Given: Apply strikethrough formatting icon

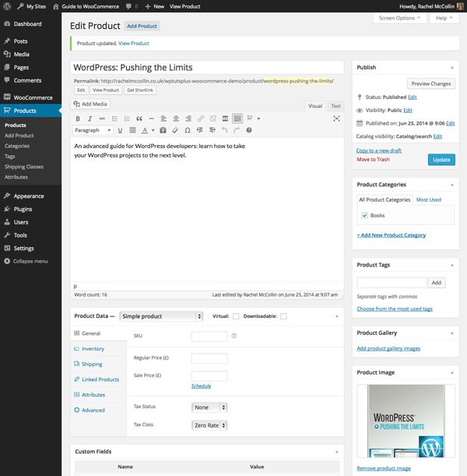Looking at the screenshot, I should (102, 118).
